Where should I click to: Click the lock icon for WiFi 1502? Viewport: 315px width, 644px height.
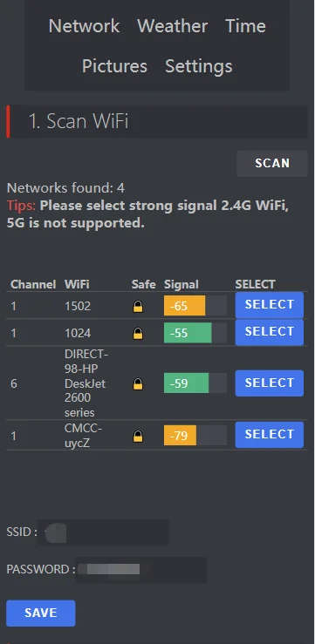click(138, 307)
